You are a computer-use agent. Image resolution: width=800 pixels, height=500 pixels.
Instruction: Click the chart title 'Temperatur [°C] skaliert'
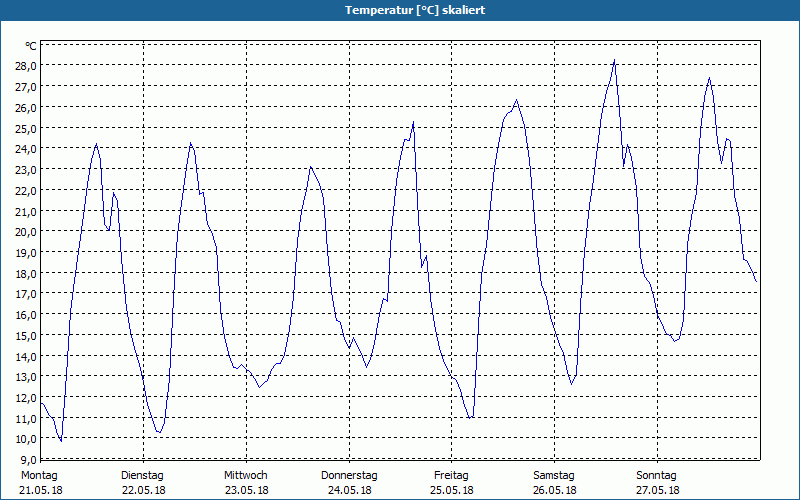415,10
